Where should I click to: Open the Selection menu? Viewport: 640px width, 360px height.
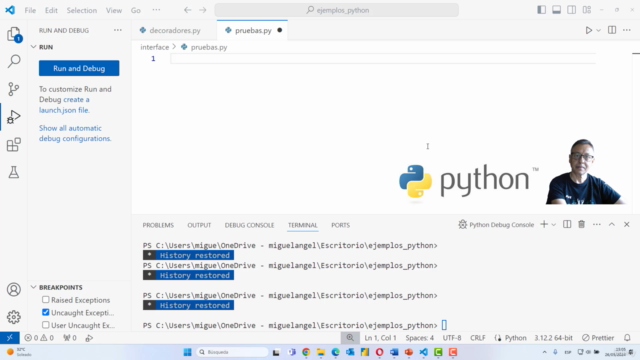pos(82,10)
